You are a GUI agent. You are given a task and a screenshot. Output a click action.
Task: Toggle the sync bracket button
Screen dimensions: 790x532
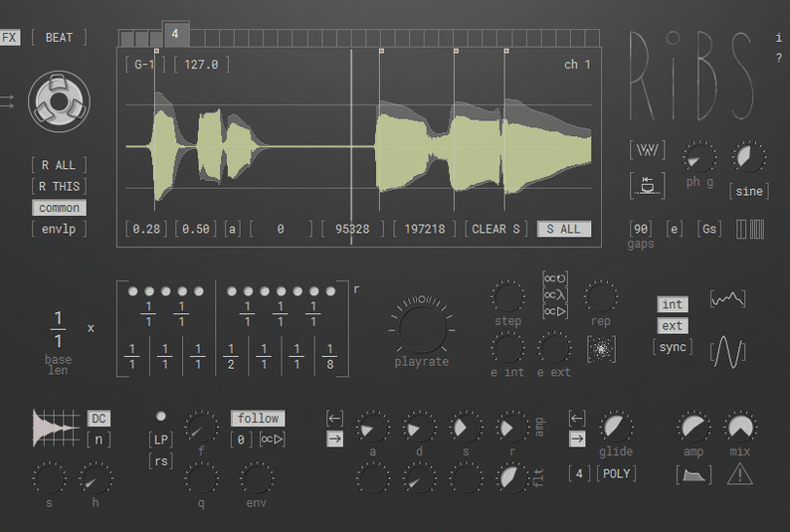click(x=673, y=347)
